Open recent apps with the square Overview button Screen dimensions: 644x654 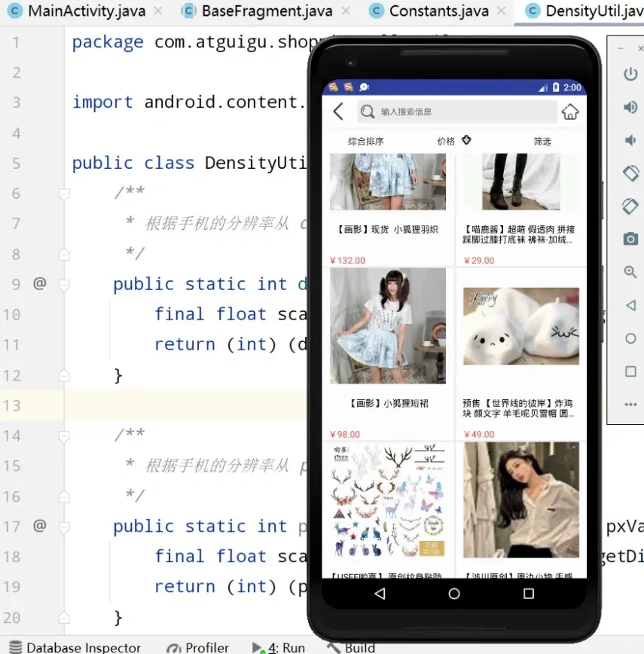527,594
